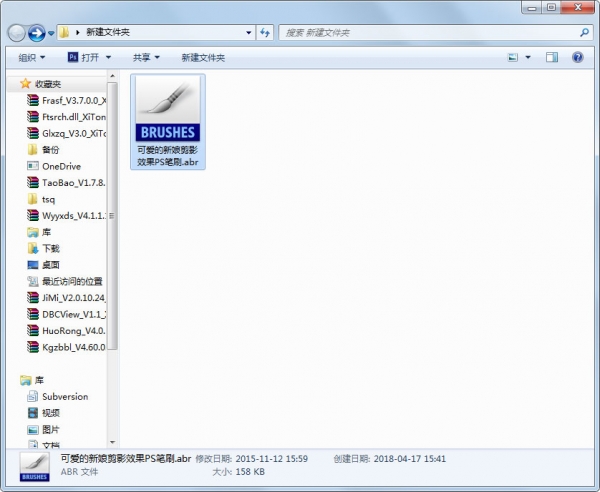The width and height of the screenshot is (600, 492).
Task: Click the Photoshop icon 打开 button
Action: pyautogui.click(x=83, y=57)
